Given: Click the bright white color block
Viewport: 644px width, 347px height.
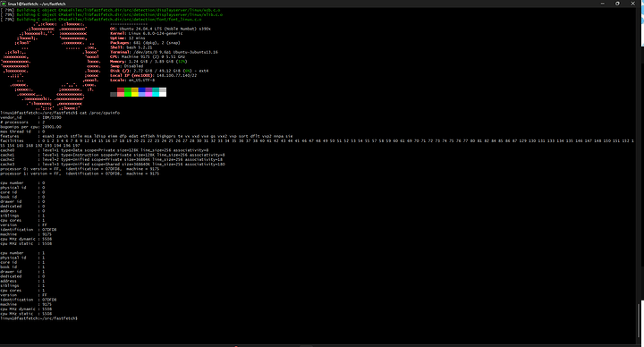Looking at the screenshot, I should (x=163, y=94).
